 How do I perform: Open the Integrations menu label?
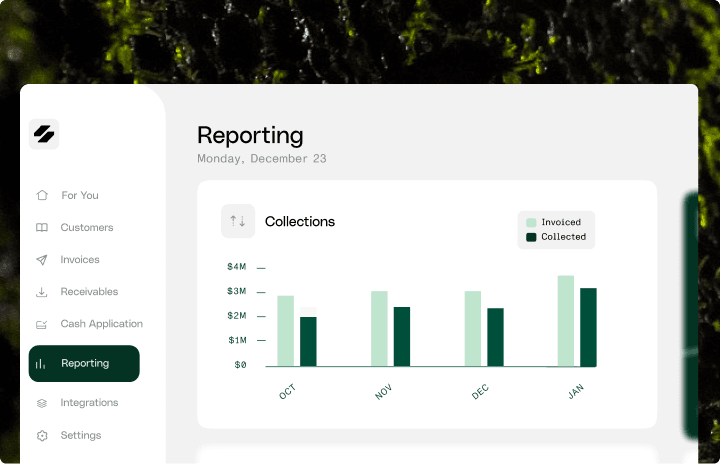(x=89, y=403)
